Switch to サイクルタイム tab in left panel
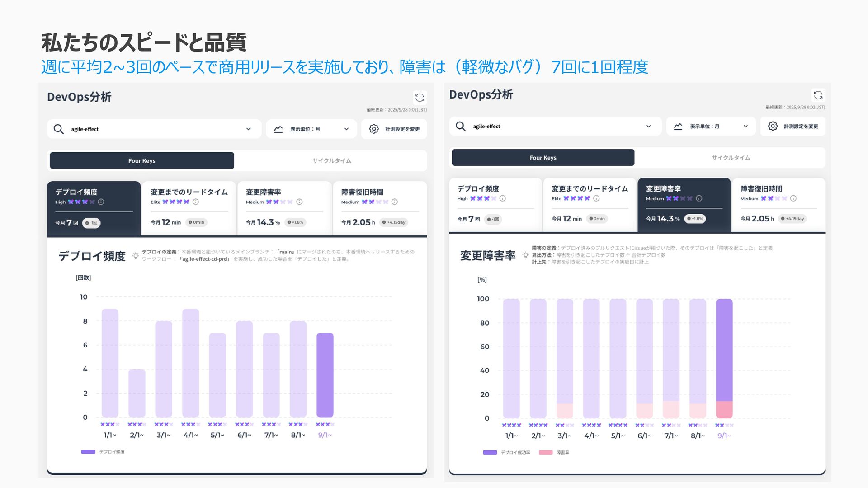This screenshot has height=488, width=868. [x=331, y=161]
